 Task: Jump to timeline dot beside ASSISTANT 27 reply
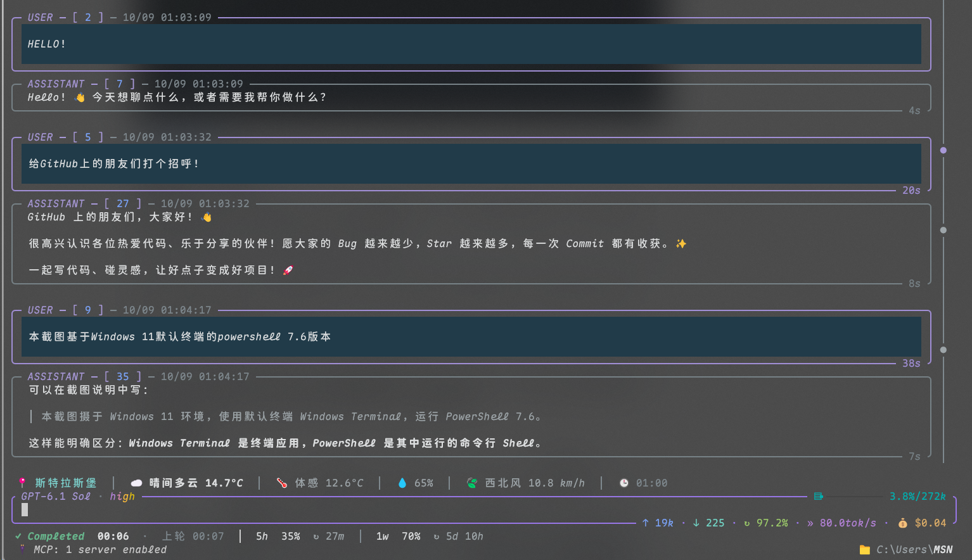coord(943,230)
